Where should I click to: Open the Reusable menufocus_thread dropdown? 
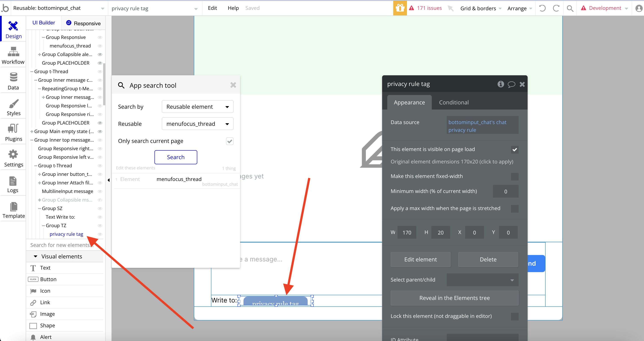[x=197, y=124]
